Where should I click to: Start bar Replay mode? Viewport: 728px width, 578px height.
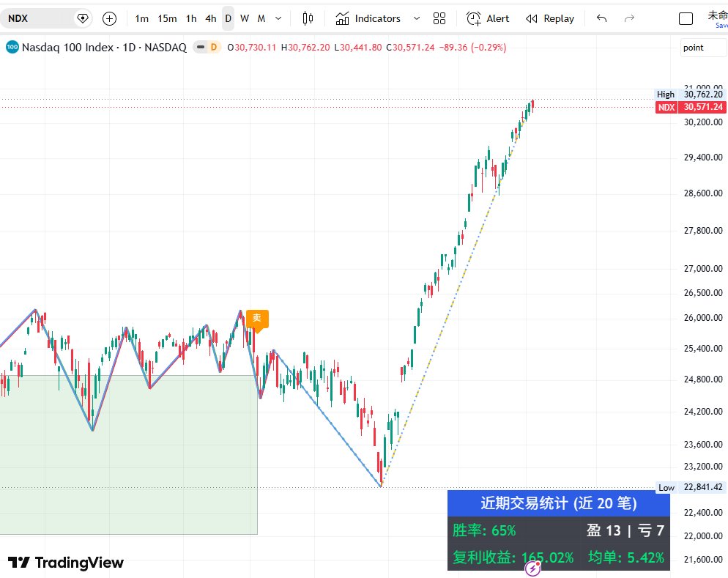[x=550, y=18]
